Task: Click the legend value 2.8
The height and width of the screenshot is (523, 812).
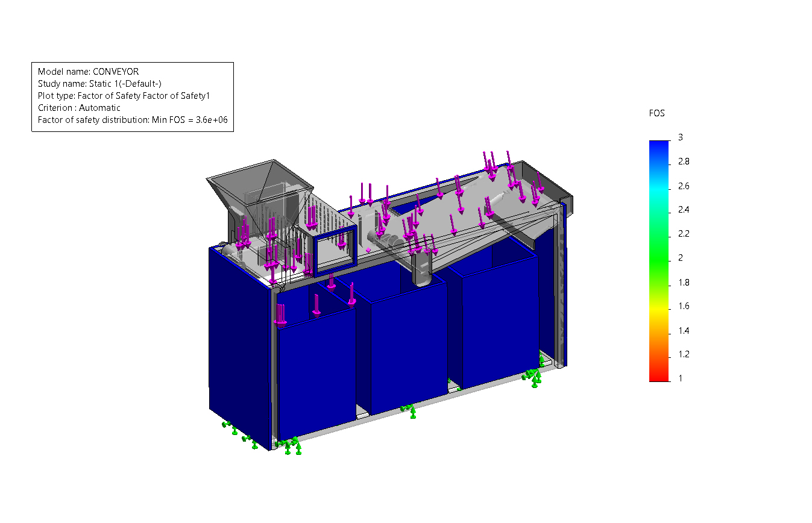Action: (684, 161)
